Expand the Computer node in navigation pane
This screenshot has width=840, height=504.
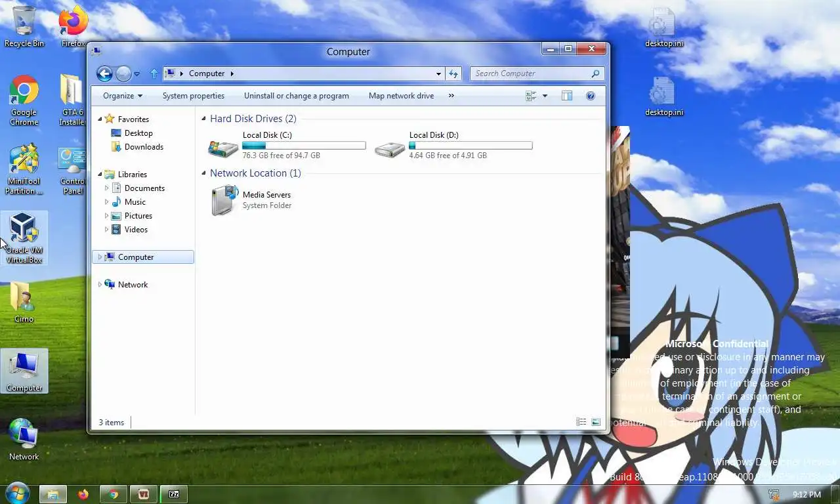(100, 257)
